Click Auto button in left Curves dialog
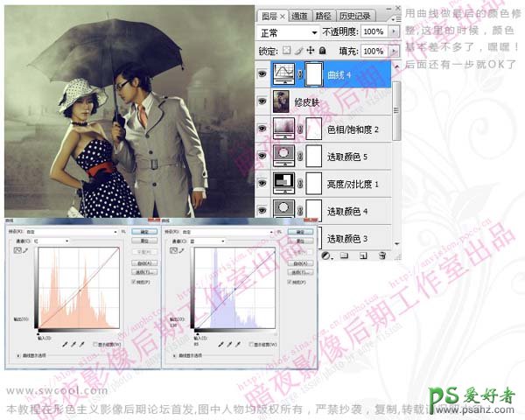This screenshot has height=420, width=525. coord(144,262)
